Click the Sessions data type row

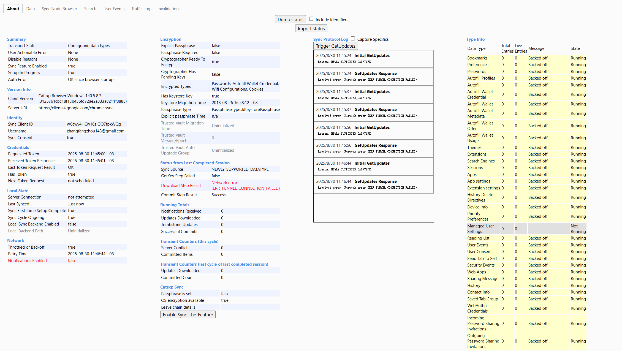click(x=526, y=168)
